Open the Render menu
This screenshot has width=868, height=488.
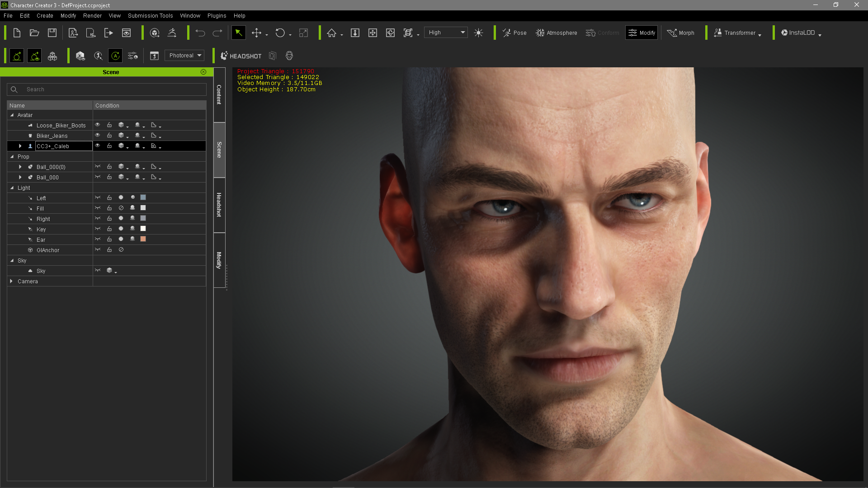(92, 15)
